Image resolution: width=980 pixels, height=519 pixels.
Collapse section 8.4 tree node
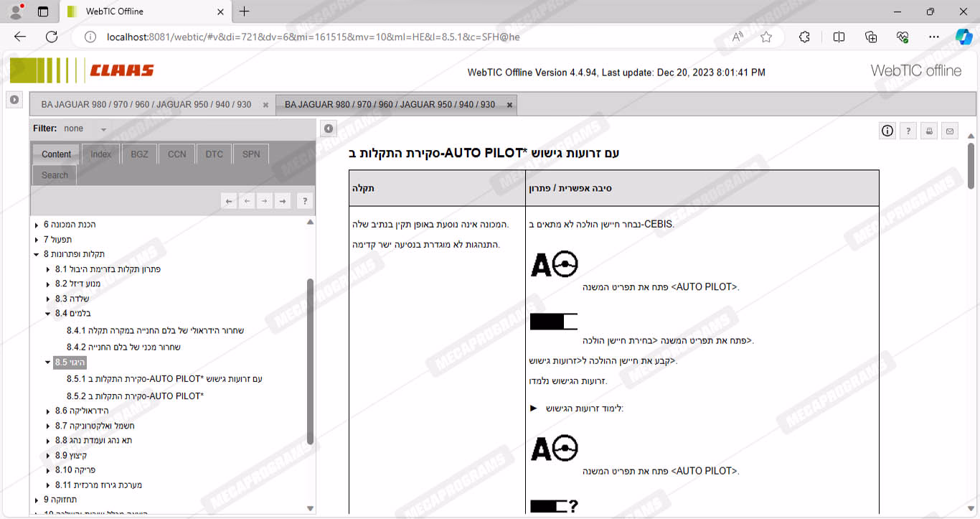(48, 314)
